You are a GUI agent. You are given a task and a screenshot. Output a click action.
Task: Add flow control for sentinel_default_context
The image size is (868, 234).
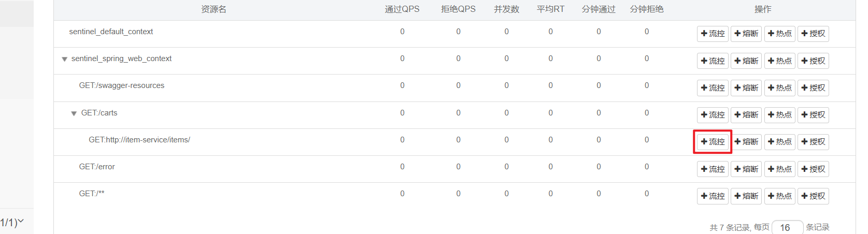[x=713, y=34]
